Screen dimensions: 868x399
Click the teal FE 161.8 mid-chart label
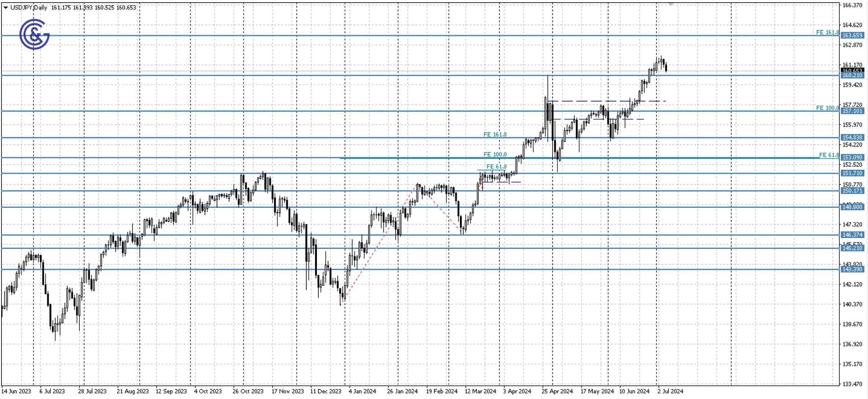pyautogui.click(x=495, y=134)
